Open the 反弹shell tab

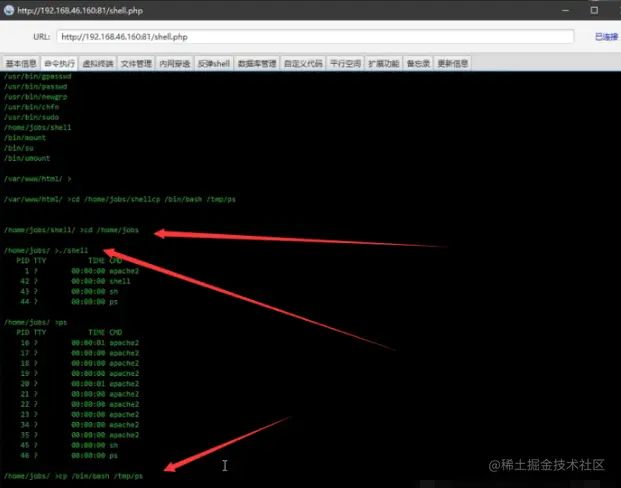(214, 63)
